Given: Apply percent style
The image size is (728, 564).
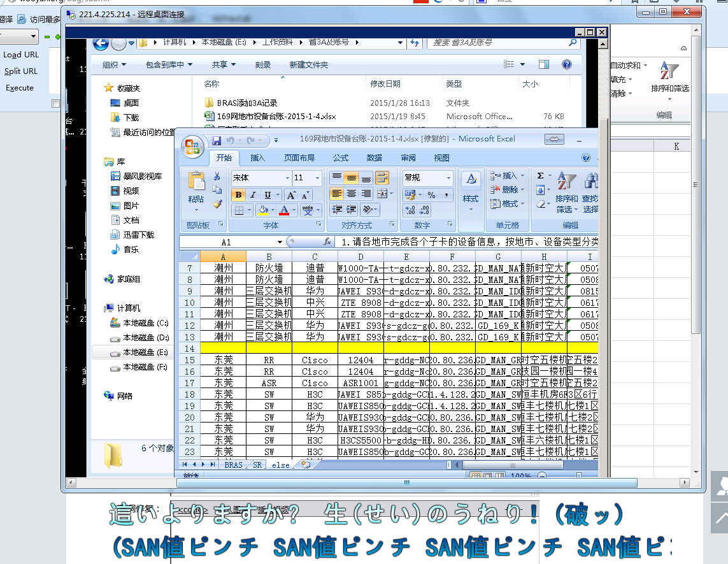Looking at the screenshot, I should click(x=431, y=194).
